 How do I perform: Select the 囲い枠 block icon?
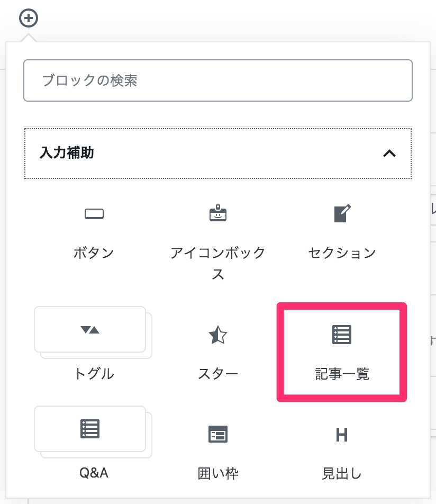218,434
